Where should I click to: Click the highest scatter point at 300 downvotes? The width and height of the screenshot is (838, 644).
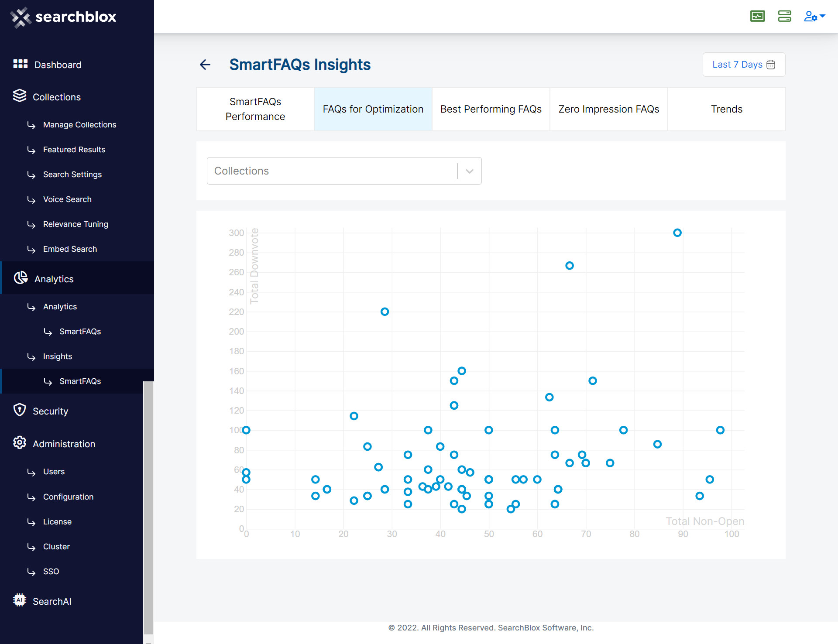click(x=677, y=233)
